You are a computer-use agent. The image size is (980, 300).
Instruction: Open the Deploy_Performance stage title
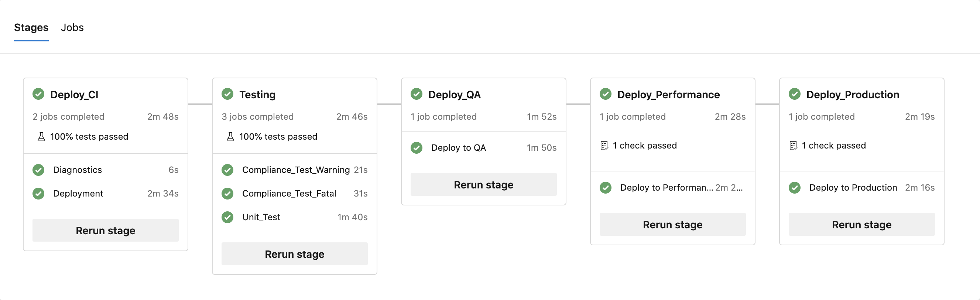tap(668, 95)
